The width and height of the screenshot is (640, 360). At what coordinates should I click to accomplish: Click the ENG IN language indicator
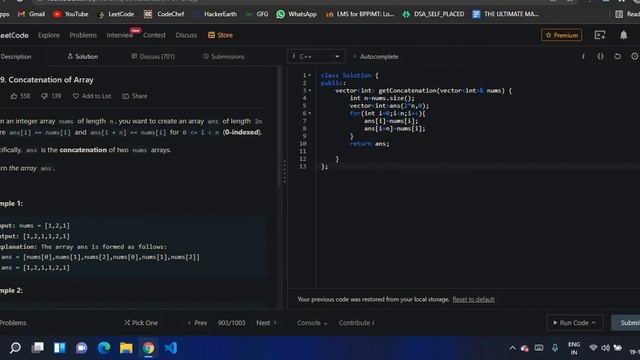[574, 348]
